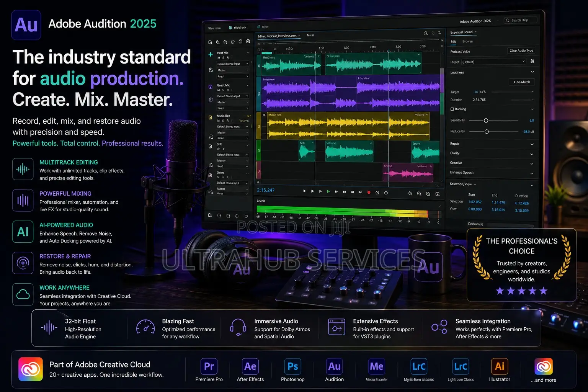Image resolution: width=588 pixels, height=392 pixels.
Task: Solo the Host Mic track
Action: [224, 58]
